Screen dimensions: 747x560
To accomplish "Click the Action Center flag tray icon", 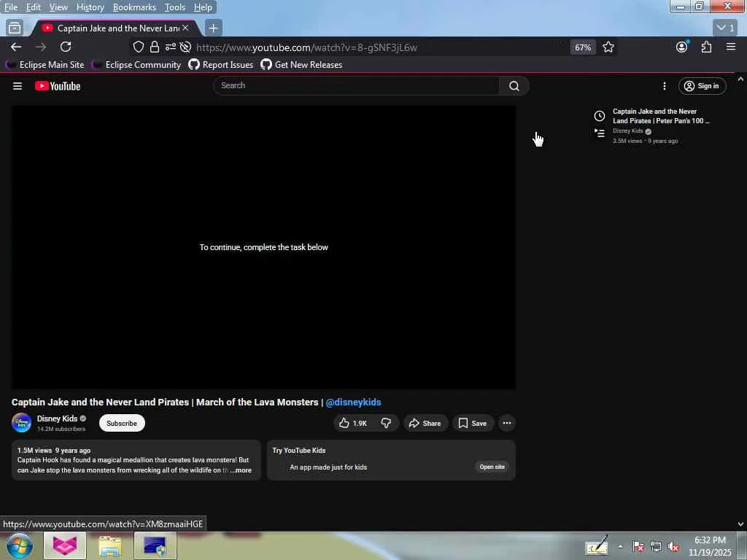I will pyautogui.click(x=638, y=547).
